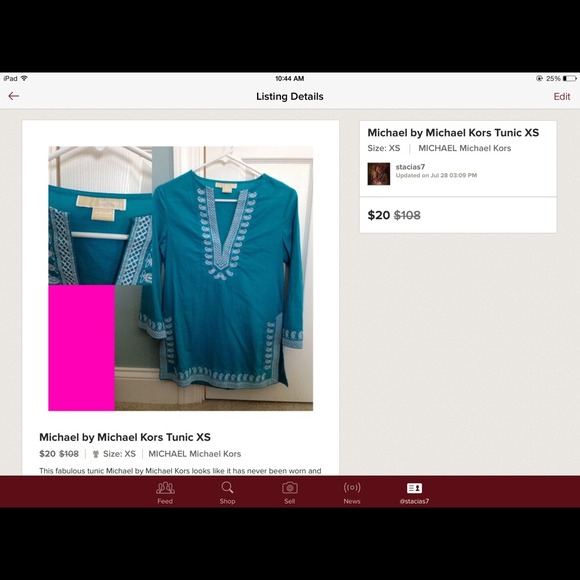The image size is (580, 580).
Task: Tap the stacias7 seller avatar
Action: [379, 173]
